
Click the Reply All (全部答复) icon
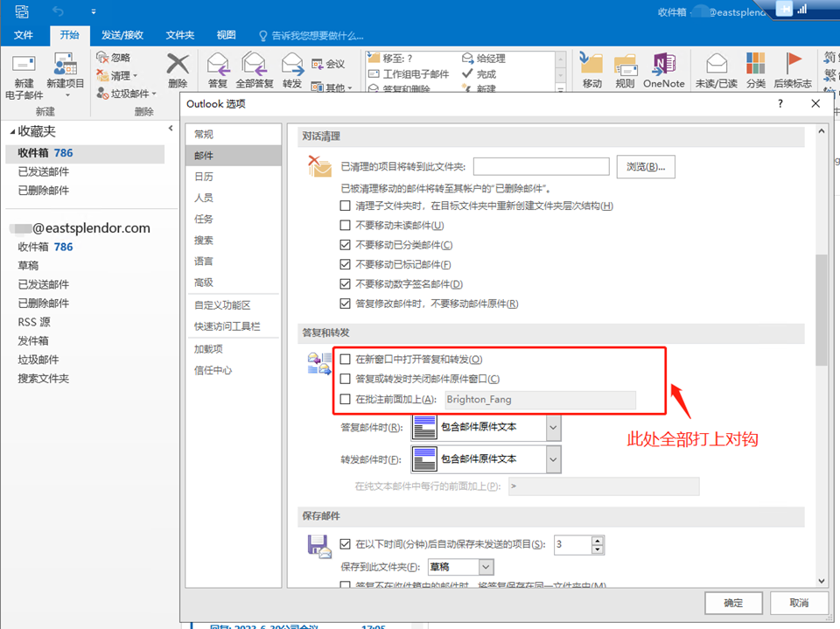pos(255,66)
